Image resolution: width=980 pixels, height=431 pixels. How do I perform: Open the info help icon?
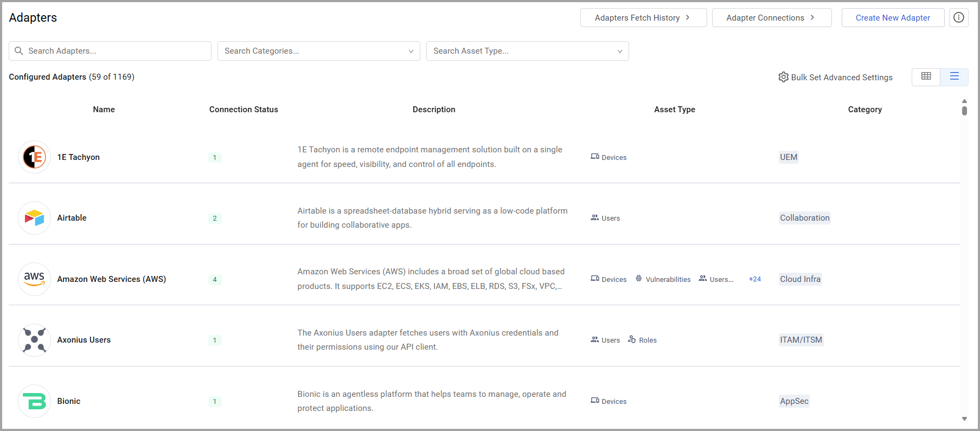[x=959, y=17]
